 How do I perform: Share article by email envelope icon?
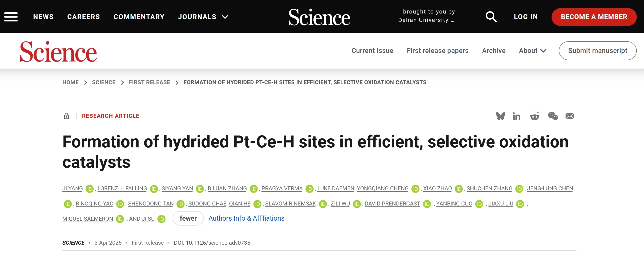coord(570,116)
